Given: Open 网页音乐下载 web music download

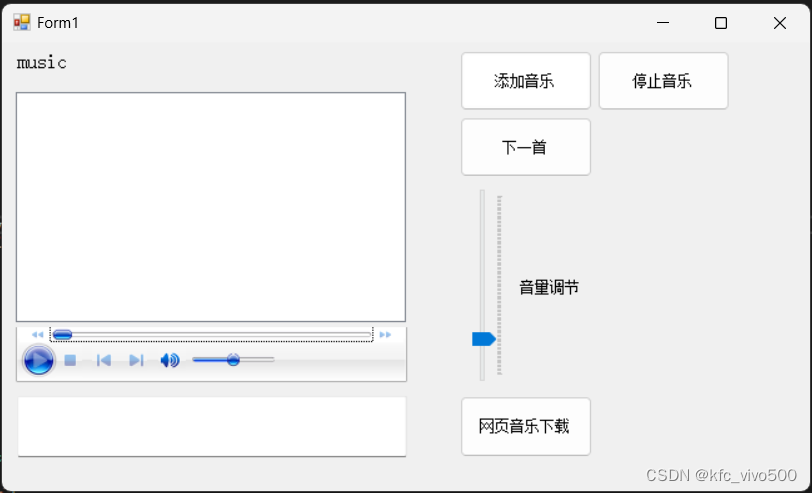Looking at the screenshot, I should (x=526, y=426).
